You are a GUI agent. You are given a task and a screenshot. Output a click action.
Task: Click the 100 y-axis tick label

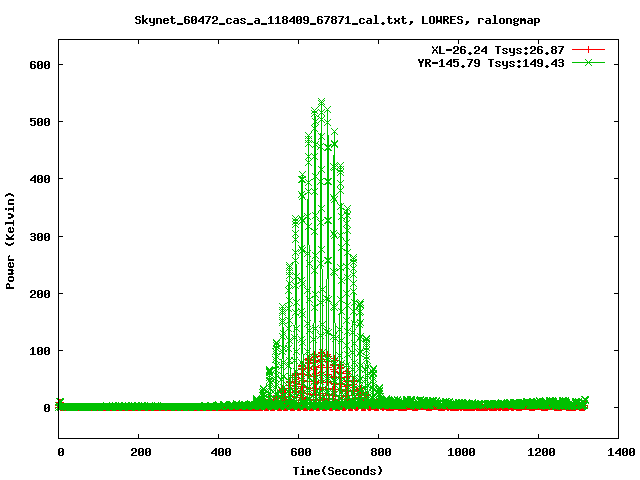tap(40, 351)
